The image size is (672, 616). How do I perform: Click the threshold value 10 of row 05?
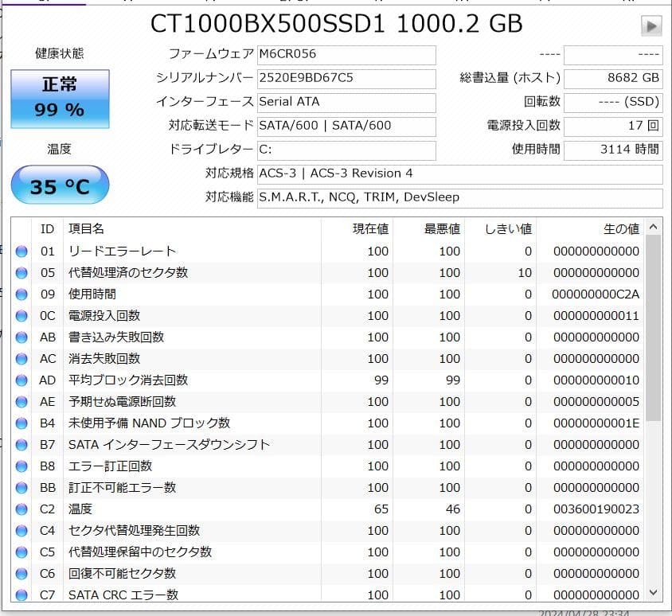point(525,273)
